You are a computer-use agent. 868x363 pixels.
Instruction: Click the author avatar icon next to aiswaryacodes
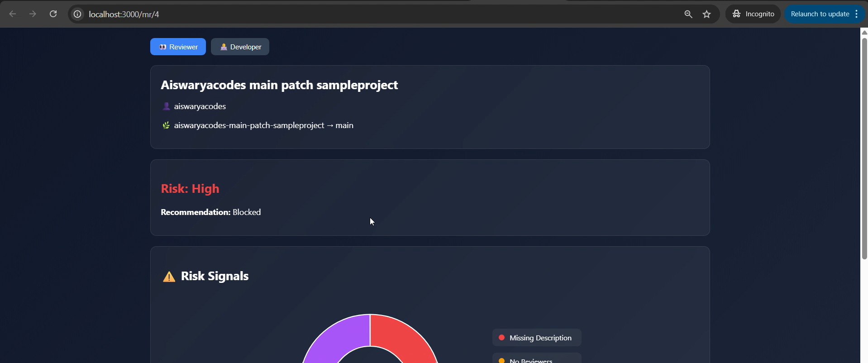[166, 106]
